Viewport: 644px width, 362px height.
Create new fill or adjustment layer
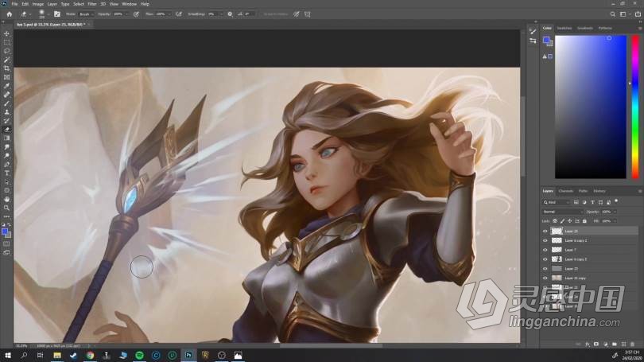605,344
